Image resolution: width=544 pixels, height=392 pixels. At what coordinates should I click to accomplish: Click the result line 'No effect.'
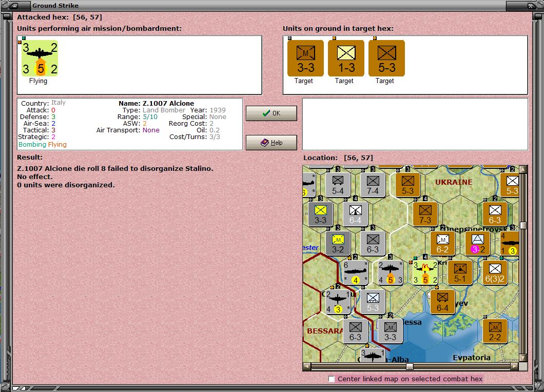(x=35, y=177)
